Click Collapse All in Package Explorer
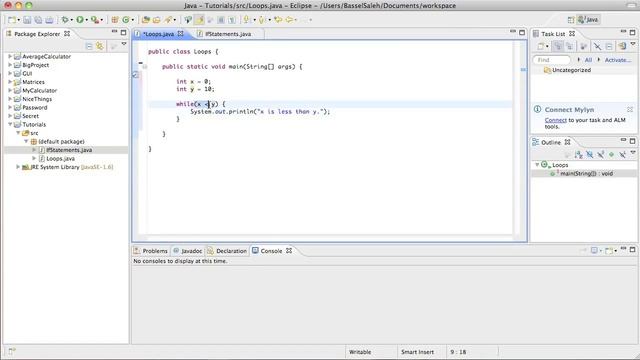This screenshot has width=640, height=360. click(89, 46)
